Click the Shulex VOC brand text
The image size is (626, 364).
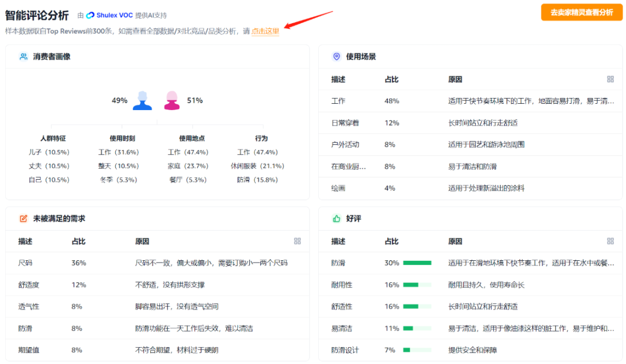point(115,15)
